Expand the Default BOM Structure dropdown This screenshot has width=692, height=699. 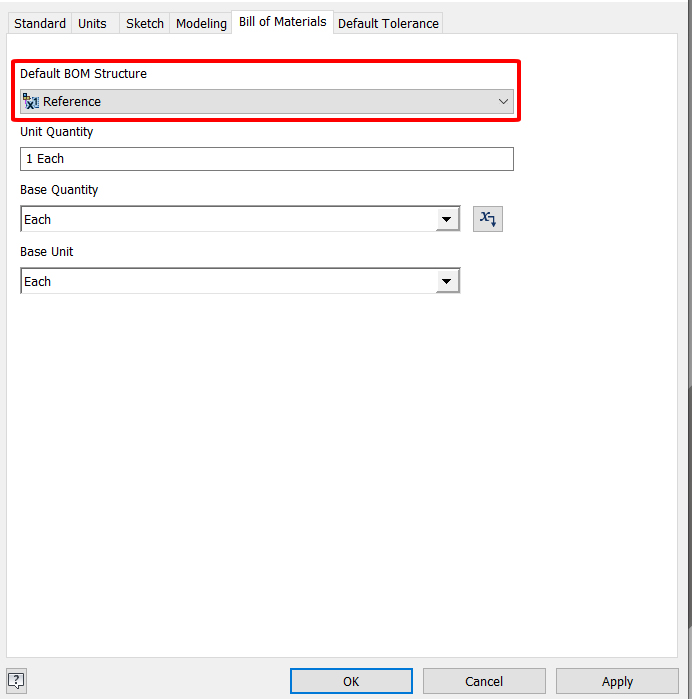[x=267, y=102]
